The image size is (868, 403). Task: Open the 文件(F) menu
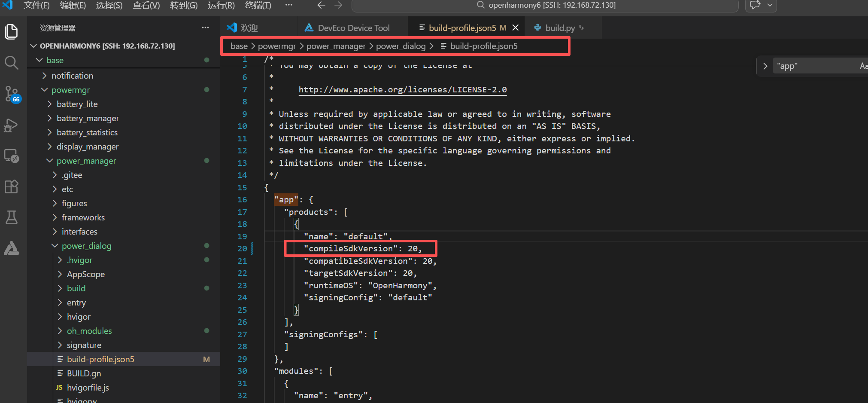pos(36,5)
